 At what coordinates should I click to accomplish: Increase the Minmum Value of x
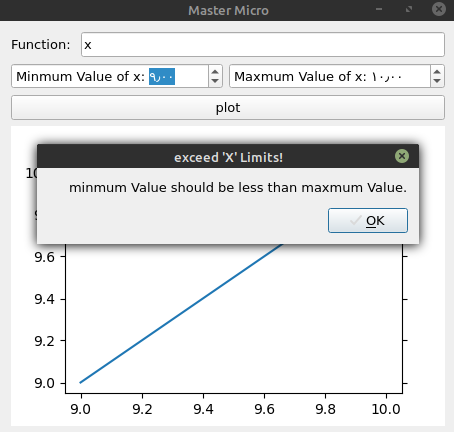point(215,72)
